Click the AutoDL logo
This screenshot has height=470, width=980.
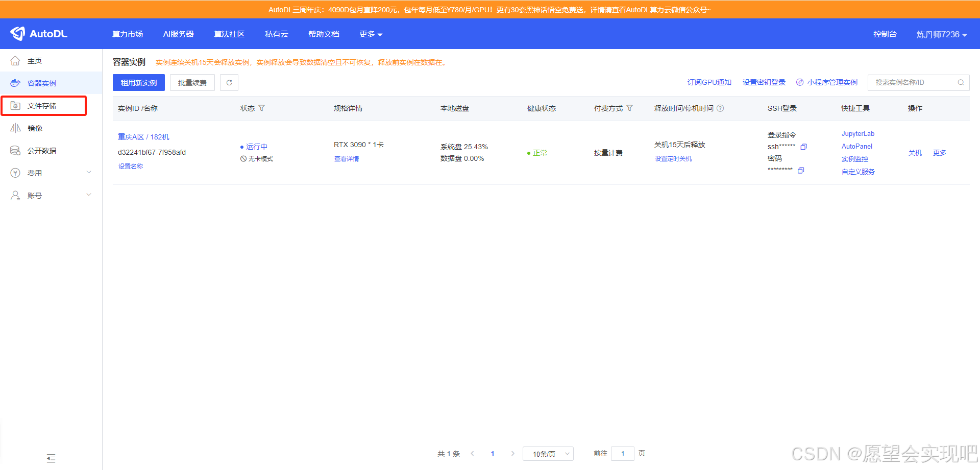point(39,34)
